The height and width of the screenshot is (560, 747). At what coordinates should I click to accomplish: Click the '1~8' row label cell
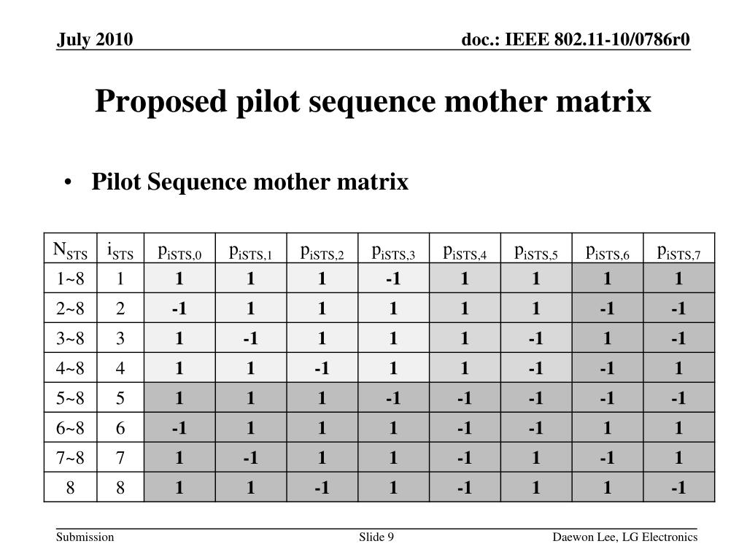click(x=71, y=278)
